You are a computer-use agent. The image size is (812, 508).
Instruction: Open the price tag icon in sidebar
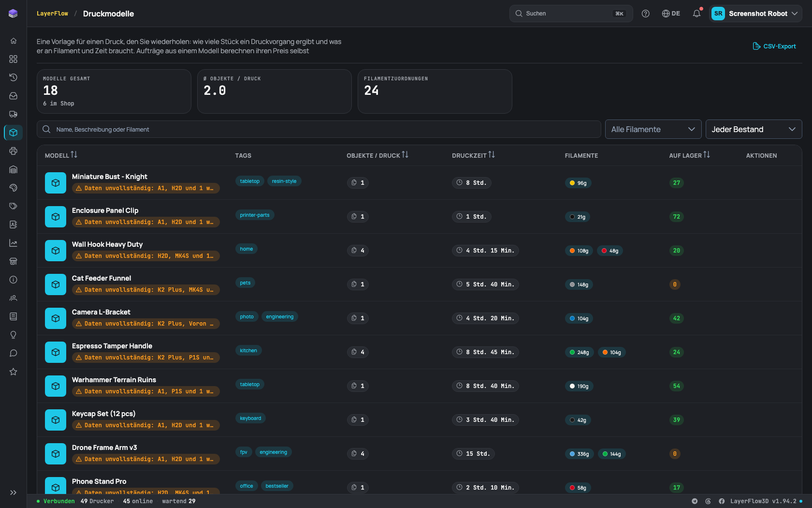(x=13, y=206)
